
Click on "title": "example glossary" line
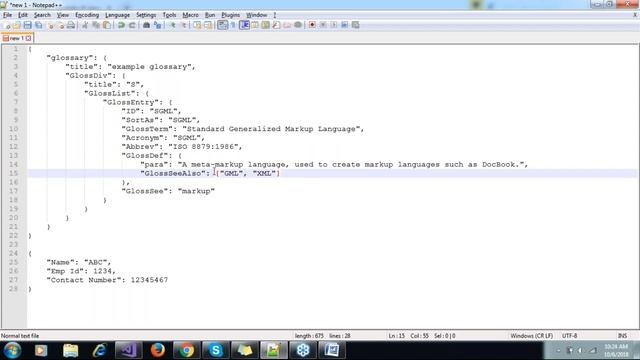[x=130, y=67]
